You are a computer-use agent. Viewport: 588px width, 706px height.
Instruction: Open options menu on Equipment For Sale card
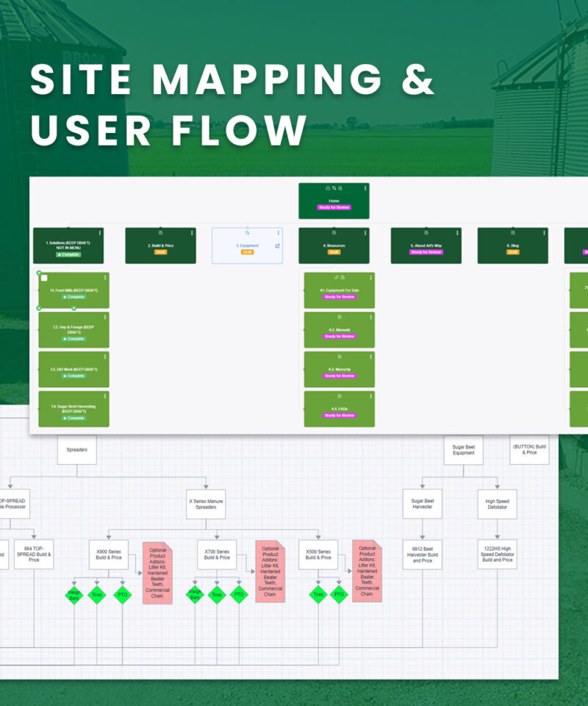tap(371, 277)
